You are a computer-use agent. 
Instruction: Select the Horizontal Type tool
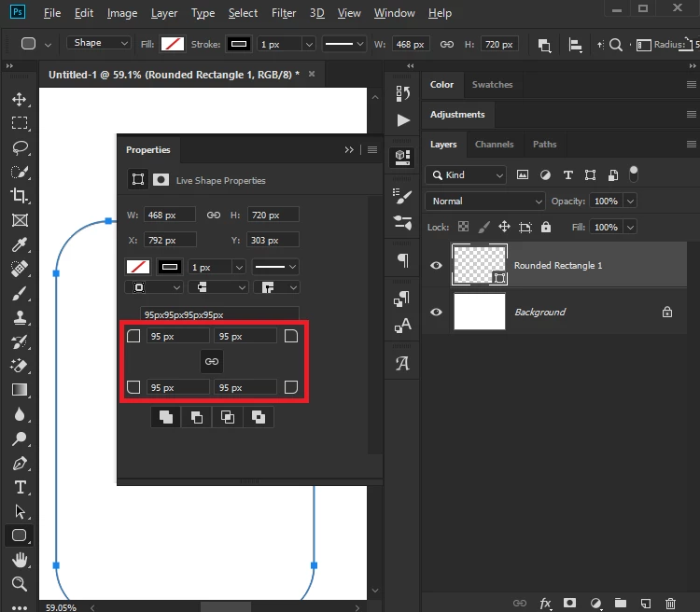pos(20,487)
